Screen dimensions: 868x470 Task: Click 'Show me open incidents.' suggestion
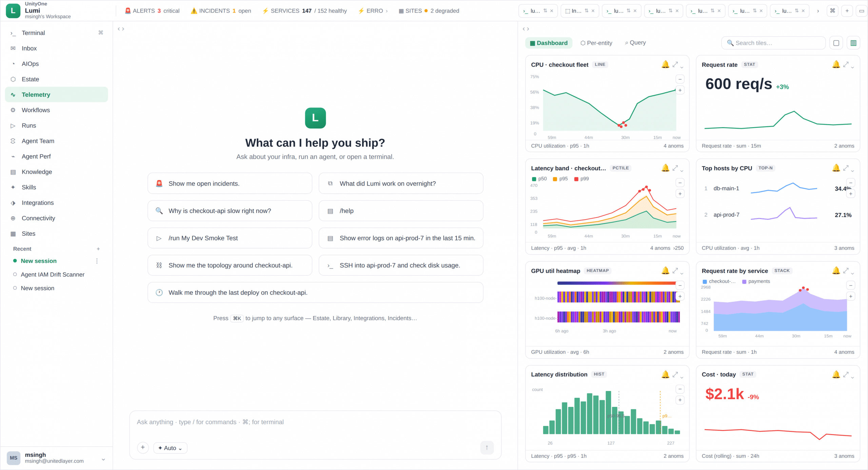pyautogui.click(x=230, y=183)
